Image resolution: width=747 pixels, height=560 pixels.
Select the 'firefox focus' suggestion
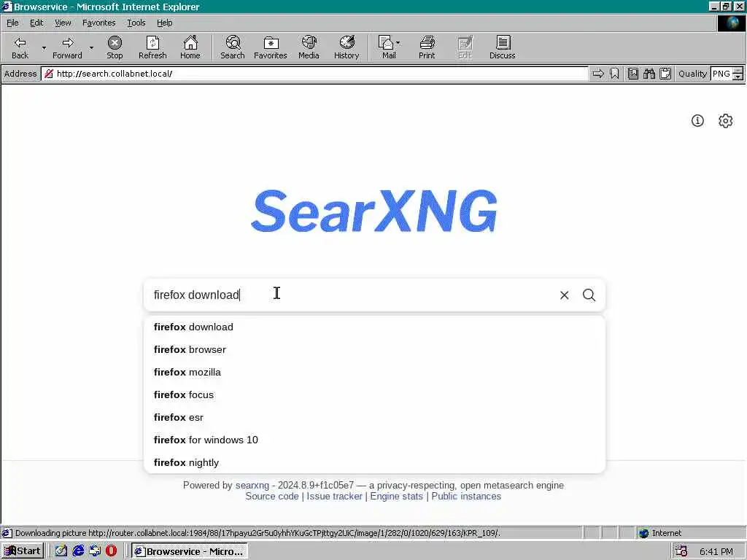click(374, 394)
